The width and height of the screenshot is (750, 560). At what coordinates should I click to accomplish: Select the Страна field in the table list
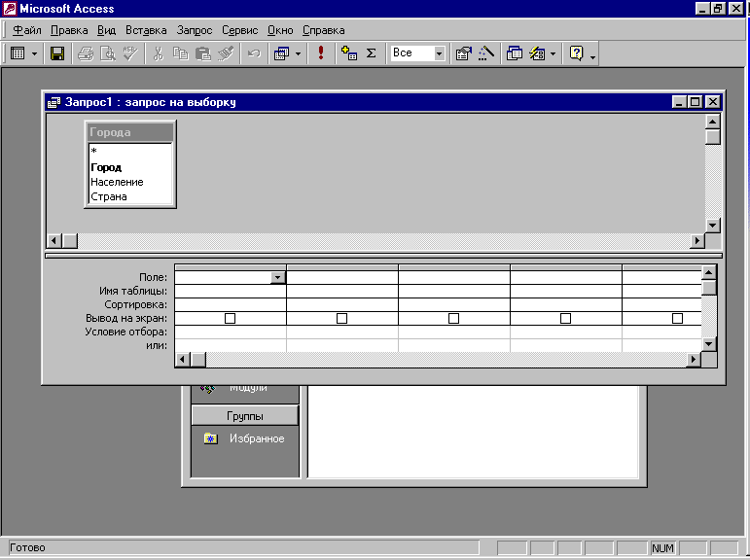click(x=130, y=196)
